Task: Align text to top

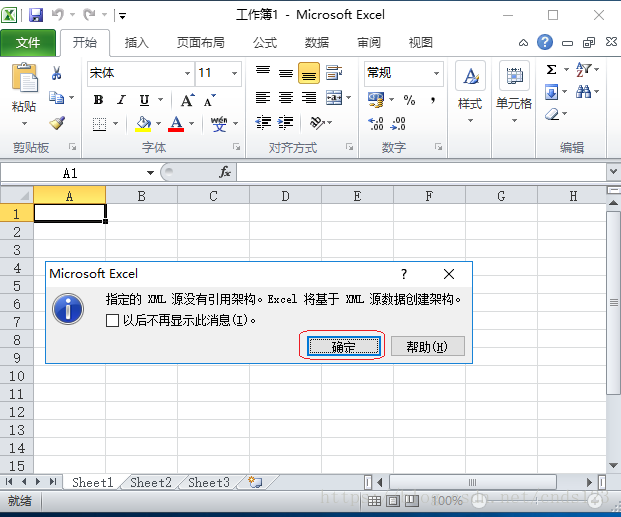Action: click(263, 72)
